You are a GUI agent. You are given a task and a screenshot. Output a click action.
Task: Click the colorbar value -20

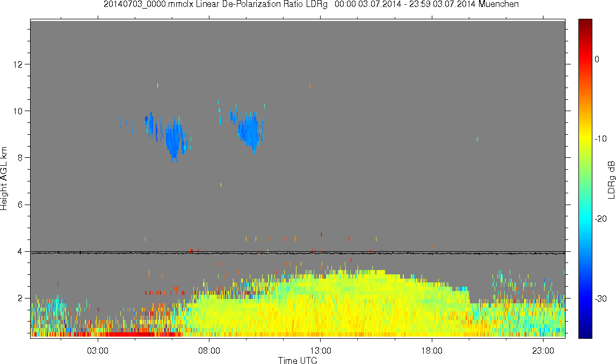point(600,219)
